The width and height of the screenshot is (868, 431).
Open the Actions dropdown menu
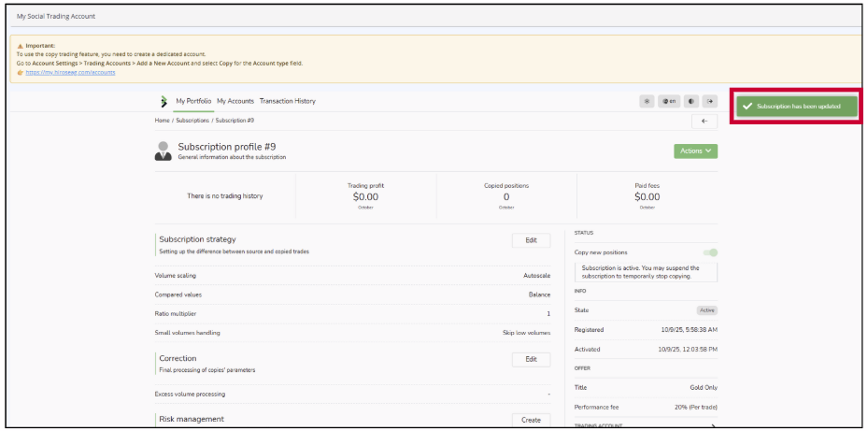[695, 151]
